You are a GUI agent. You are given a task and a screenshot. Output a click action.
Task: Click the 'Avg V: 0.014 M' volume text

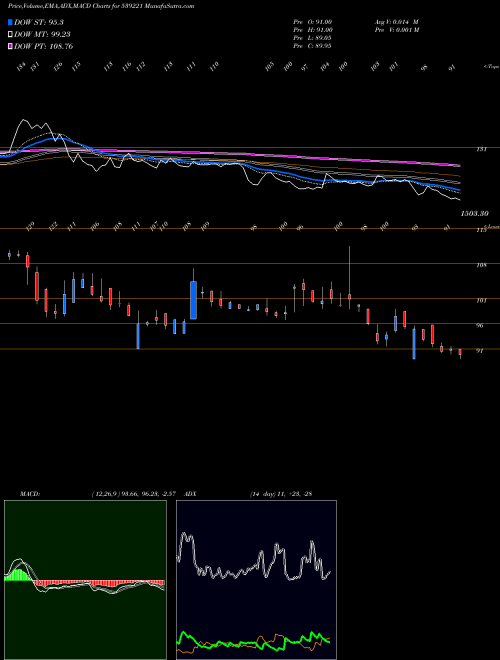pos(396,22)
